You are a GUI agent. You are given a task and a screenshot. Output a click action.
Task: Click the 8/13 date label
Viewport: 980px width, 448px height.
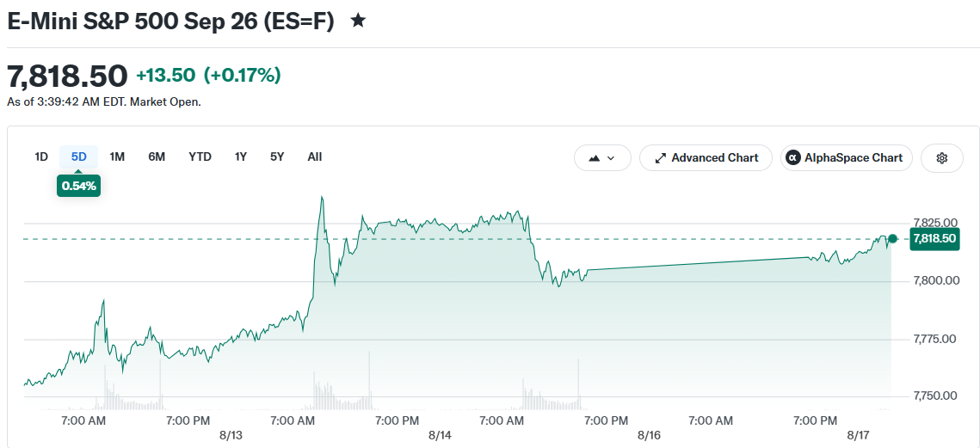click(x=231, y=434)
